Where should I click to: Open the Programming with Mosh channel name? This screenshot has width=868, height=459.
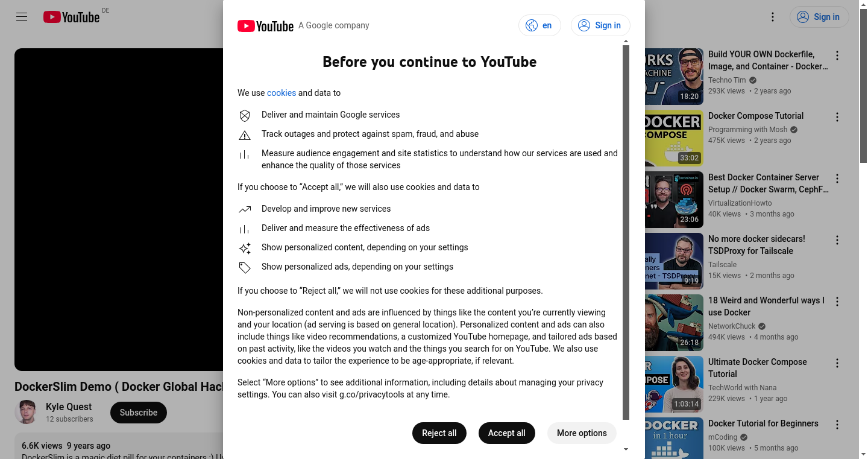coord(747,130)
